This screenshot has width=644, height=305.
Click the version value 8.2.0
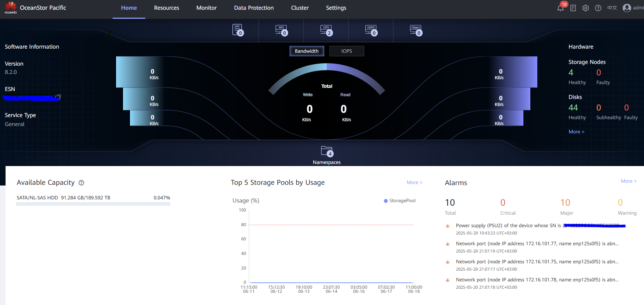pyautogui.click(x=11, y=72)
